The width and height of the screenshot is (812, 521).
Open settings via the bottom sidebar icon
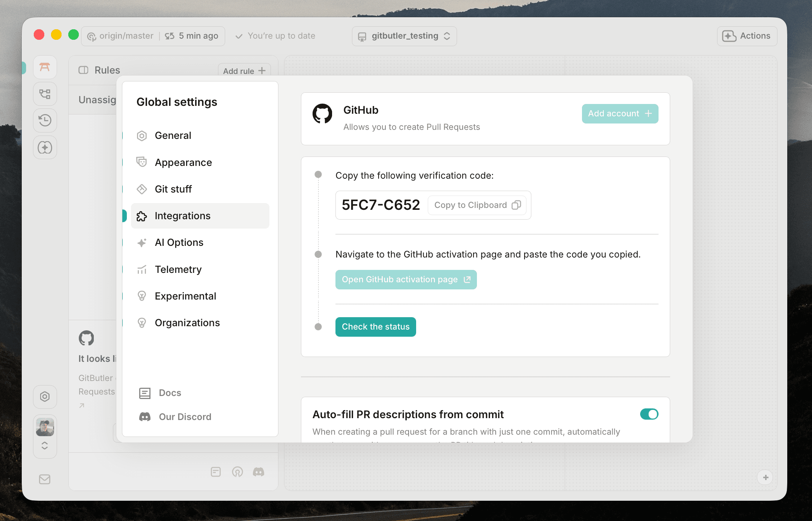point(45,396)
